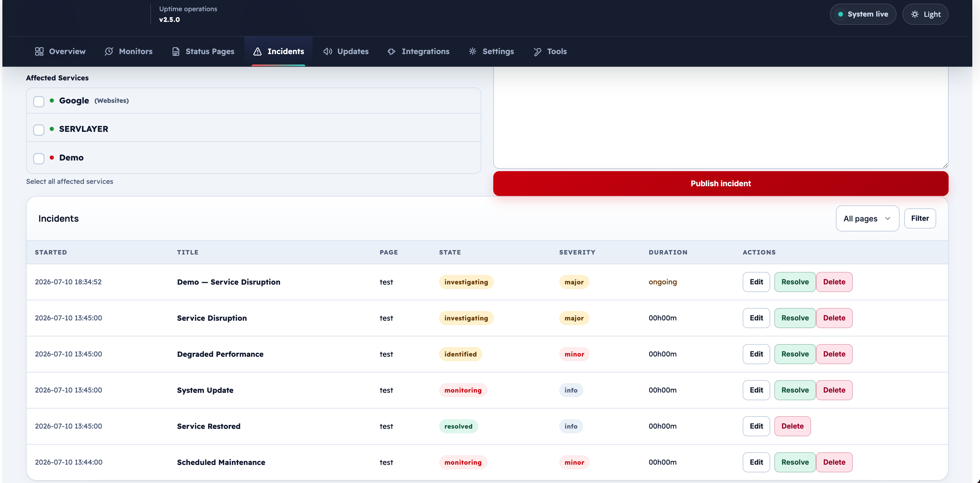This screenshot has height=483, width=980.
Task: Click the SEVERITY column header
Action: (x=577, y=252)
